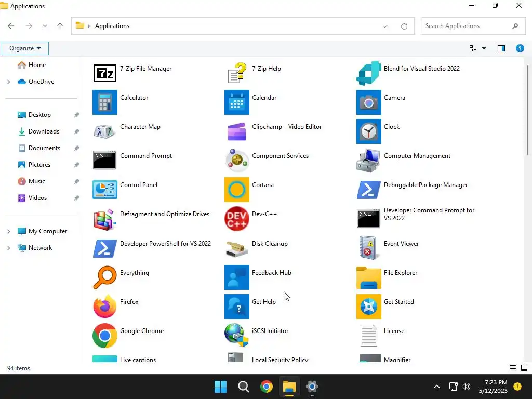Screen dimensions: 532x399
Task: Click the File Explorer app icon
Action: pos(369,277)
